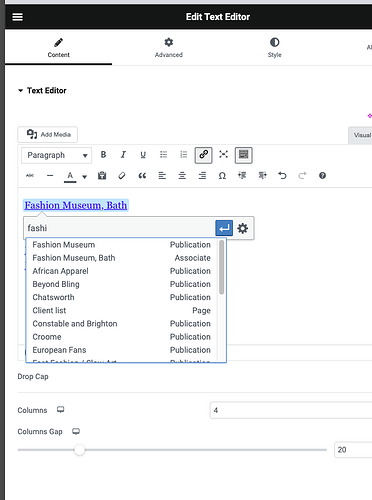Click the Add Media button
Image resolution: width=372 pixels, height=500 pixels.
48,134
